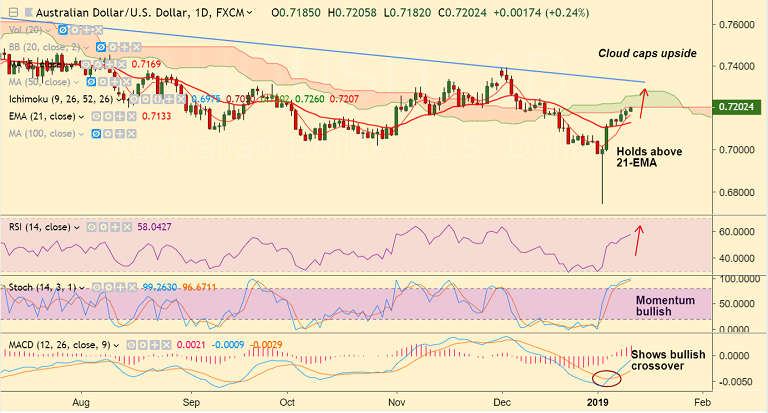Remove the MACD indicator
This screenshot has width=768, height=413.
[x=167, y=345]
